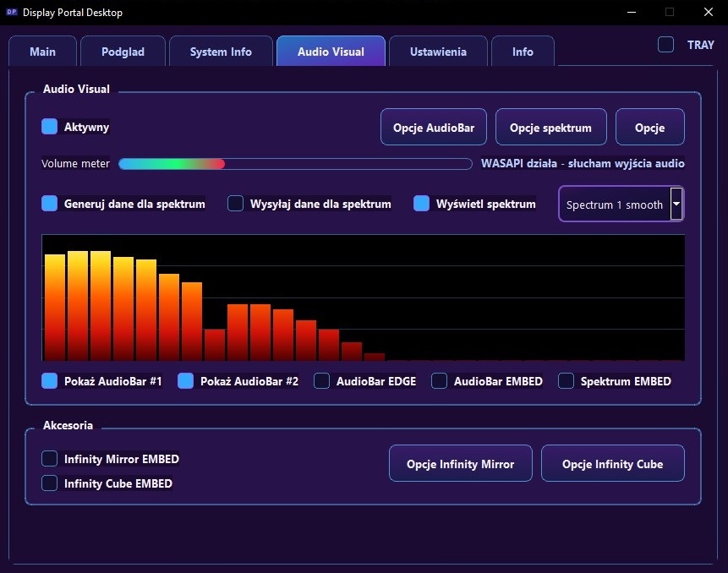This screenshot has height=573, width=728.
Task: Uncheck the Aktywny checkbox
Action: [49, 126]
